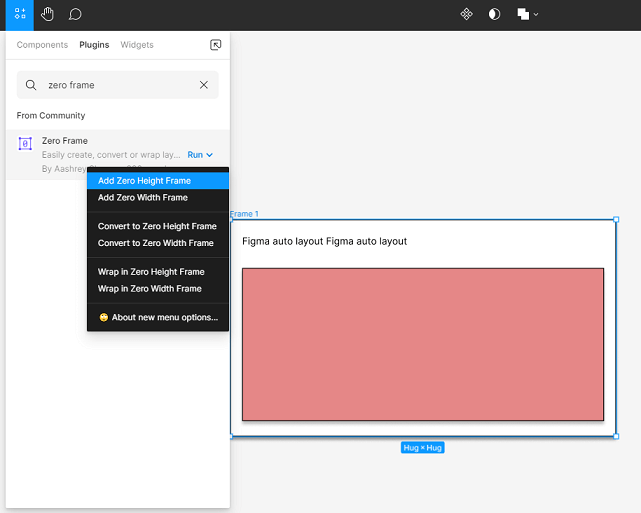Click the Zero Frame plugin description text

(111, 155)
